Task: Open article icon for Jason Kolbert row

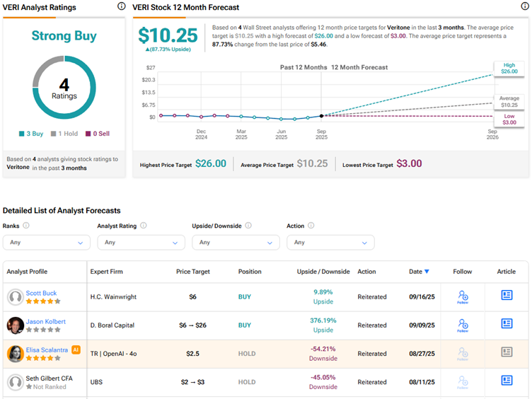Action: click(x=507, y=323)
